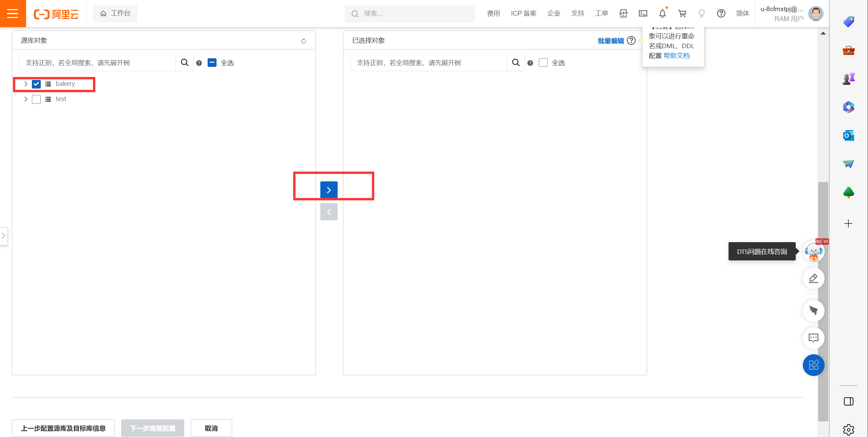This screenshot has width=868, height=437.
Task: Refresh the 源库对象 list
Action: pos(304,41)
